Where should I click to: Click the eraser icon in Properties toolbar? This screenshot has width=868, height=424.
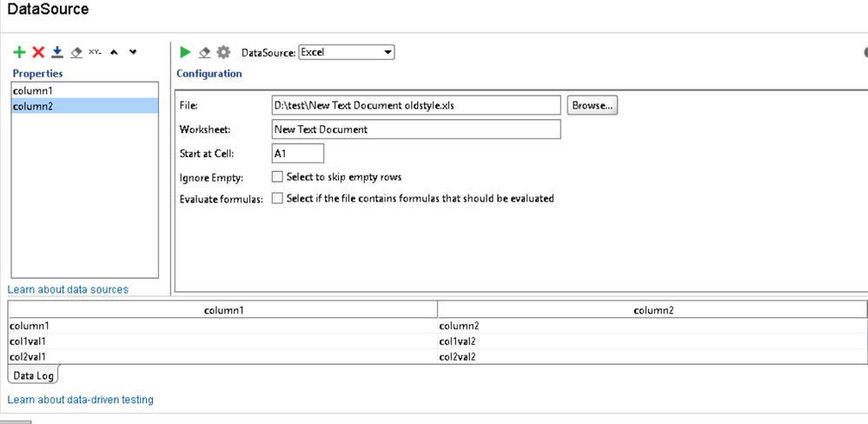(x=76, y=53)
